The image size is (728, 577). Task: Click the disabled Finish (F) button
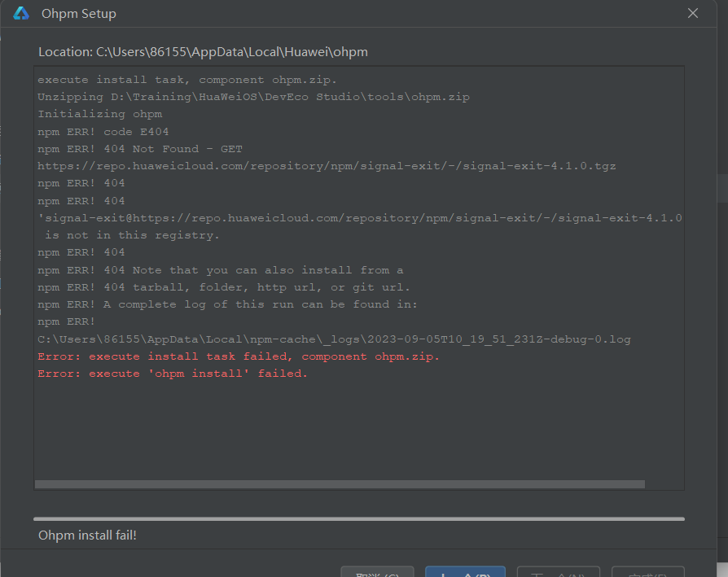[648, 572]
